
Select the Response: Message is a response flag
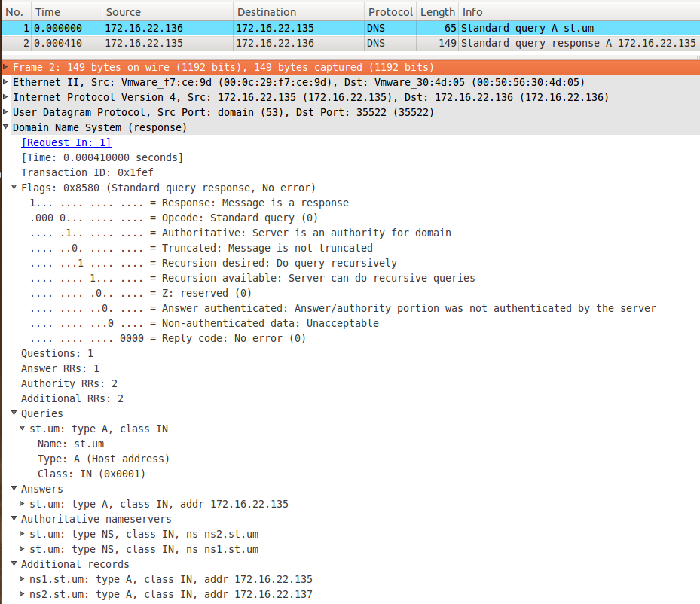[x=189, y=203]
